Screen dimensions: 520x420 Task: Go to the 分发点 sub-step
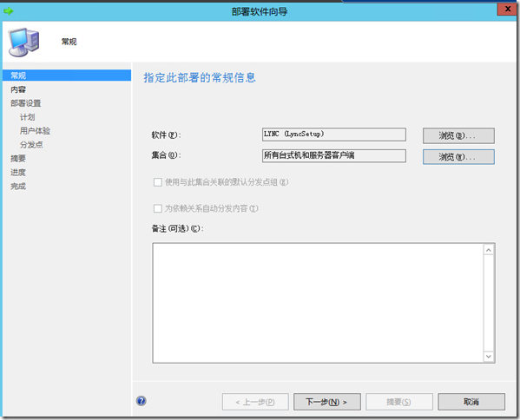pos(31,145)
